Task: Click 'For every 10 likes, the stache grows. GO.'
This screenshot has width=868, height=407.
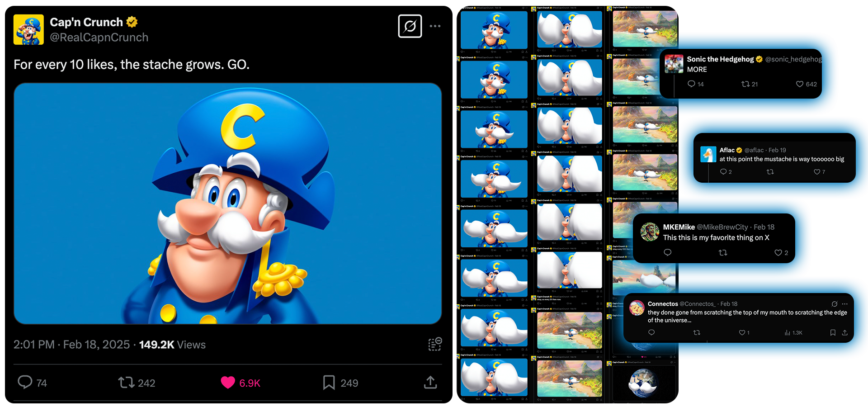Action: tap(132, 65)
